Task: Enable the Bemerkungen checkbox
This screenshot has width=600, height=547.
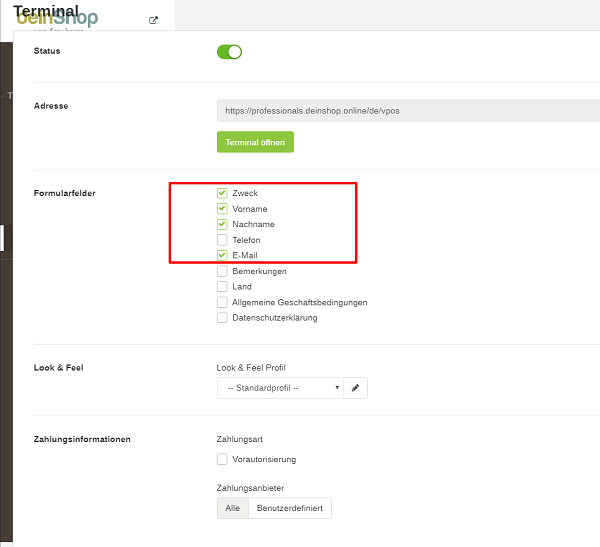Action: [x=222, y=271]
